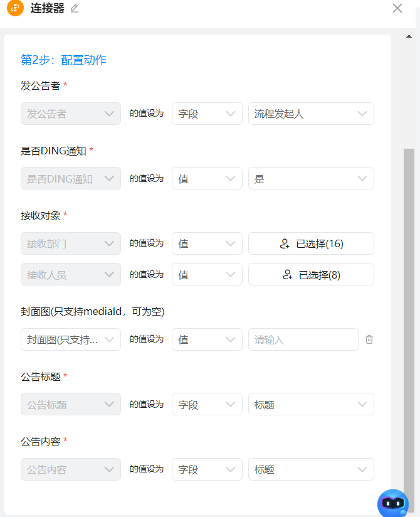Click the orange connector logo icon
Screen dimensions: 420x517
(15, 8)
